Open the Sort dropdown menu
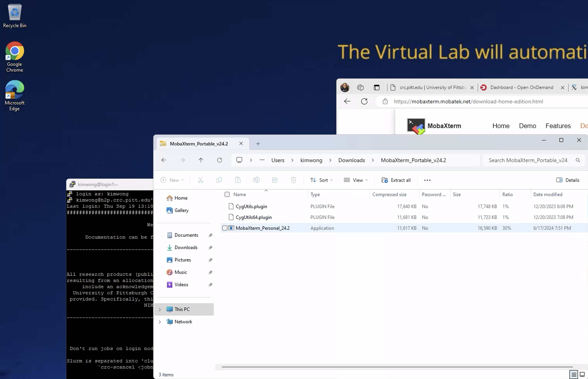 tap(321, 180)
